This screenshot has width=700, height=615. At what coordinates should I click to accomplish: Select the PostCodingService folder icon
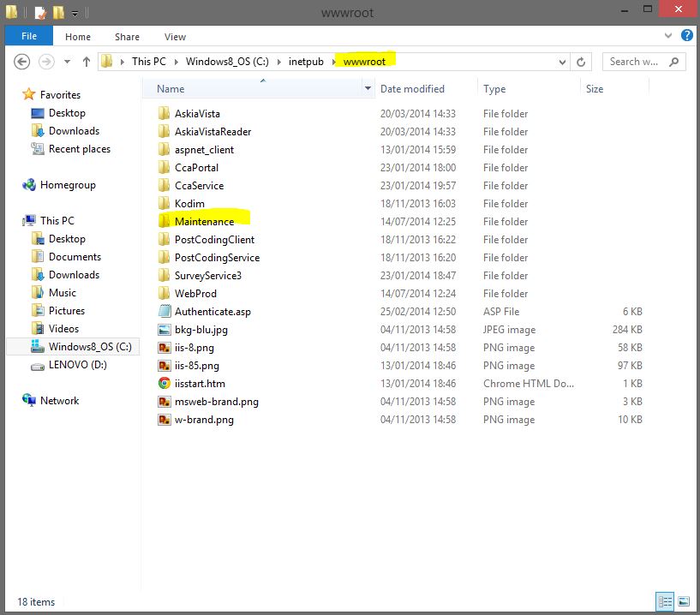point(165,258)
